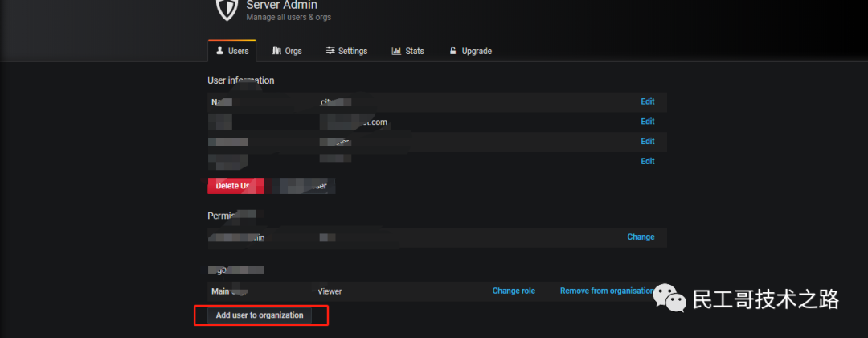Click Change role for Main org
This screenshot has width=868, height=338.
coord(514,291)
